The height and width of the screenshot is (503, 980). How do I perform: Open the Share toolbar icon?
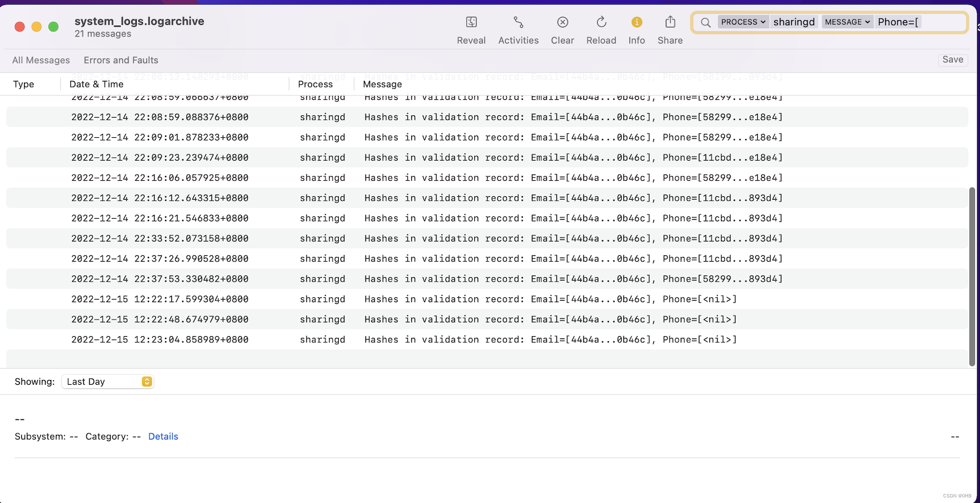(670, 22)
